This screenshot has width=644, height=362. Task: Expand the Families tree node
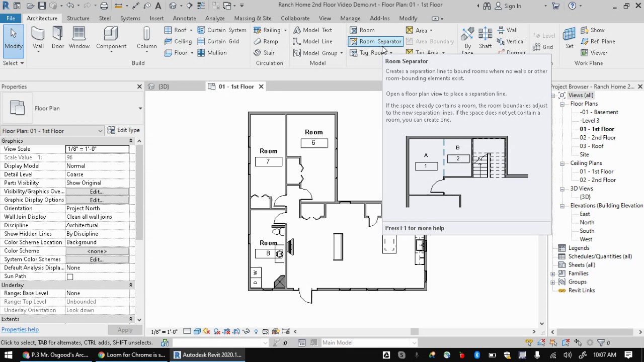pos(553,274)
